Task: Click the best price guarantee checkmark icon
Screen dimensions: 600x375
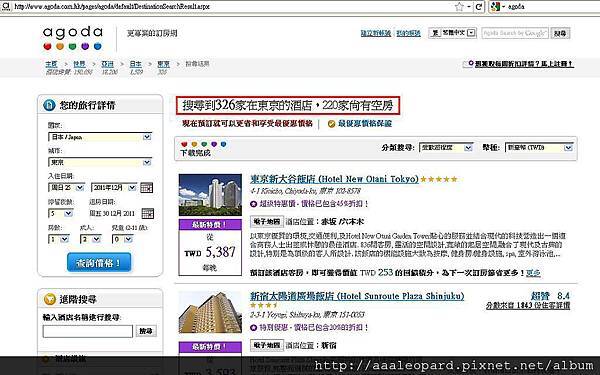Action: click(331, 124)
